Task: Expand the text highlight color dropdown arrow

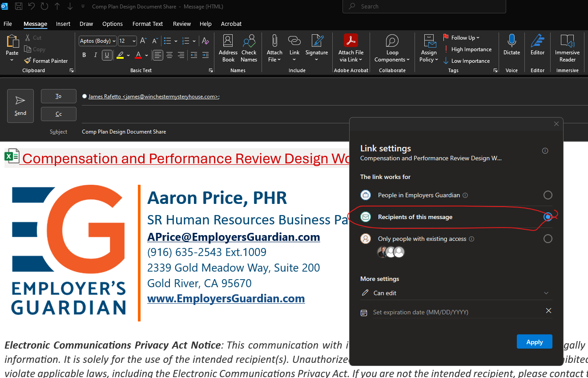Action: click(x=128, y=55)
